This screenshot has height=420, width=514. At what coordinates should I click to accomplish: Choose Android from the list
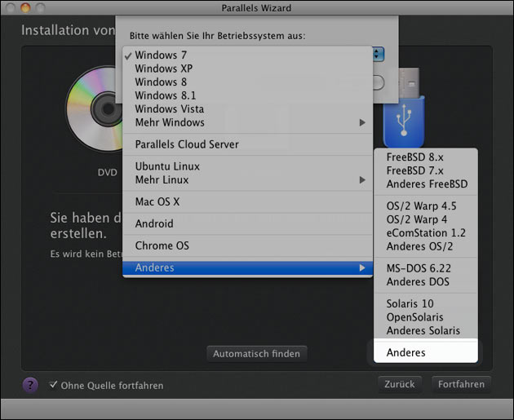247,223
